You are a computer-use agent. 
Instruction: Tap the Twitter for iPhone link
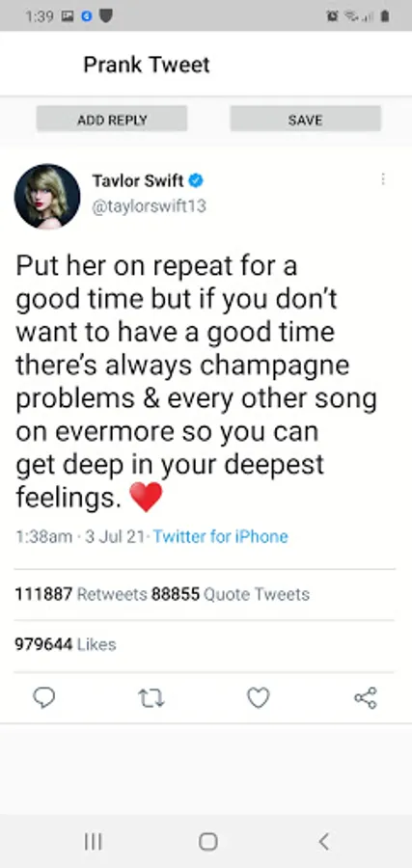[x=220, y=536]
